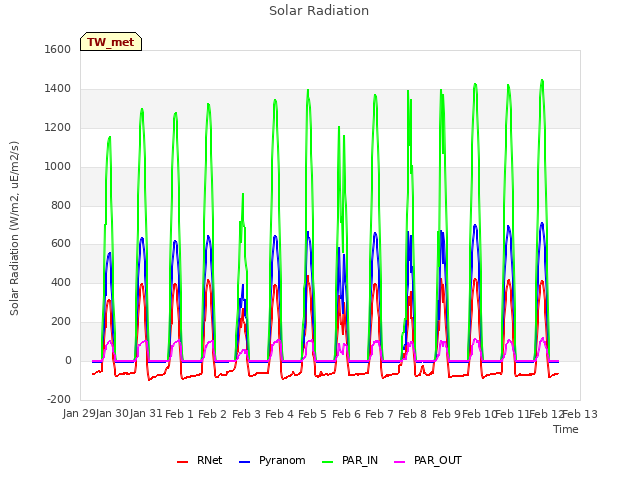Click the -200 y-axis tick label
640x480 pixels.
coord(59,399)
